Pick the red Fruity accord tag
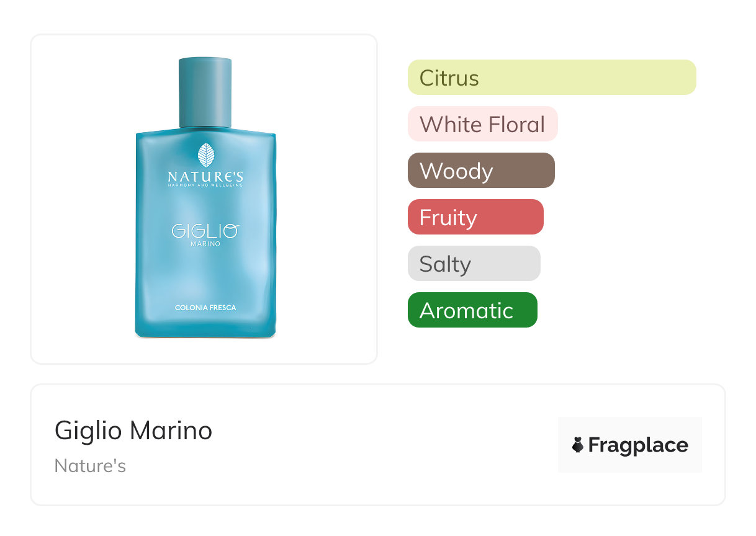Viewport: 756px width, 536px height. pyautogui.click(x=475, y=217)
